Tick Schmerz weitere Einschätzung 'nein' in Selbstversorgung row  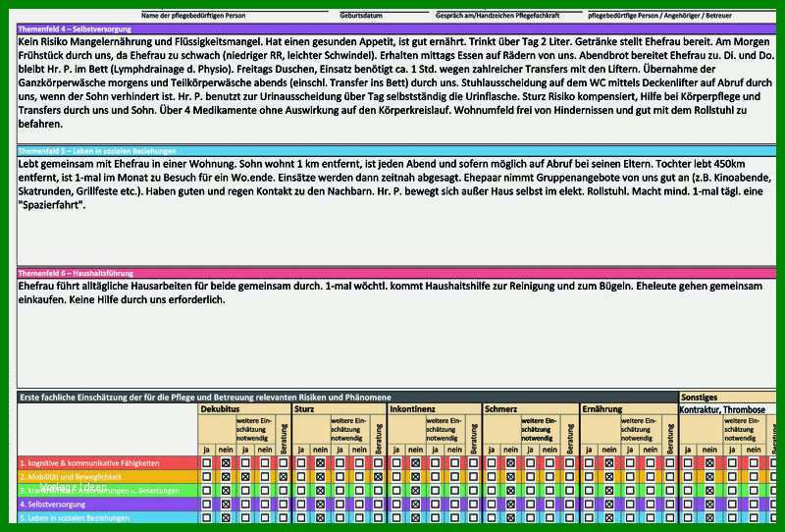[x=549, y=504]
